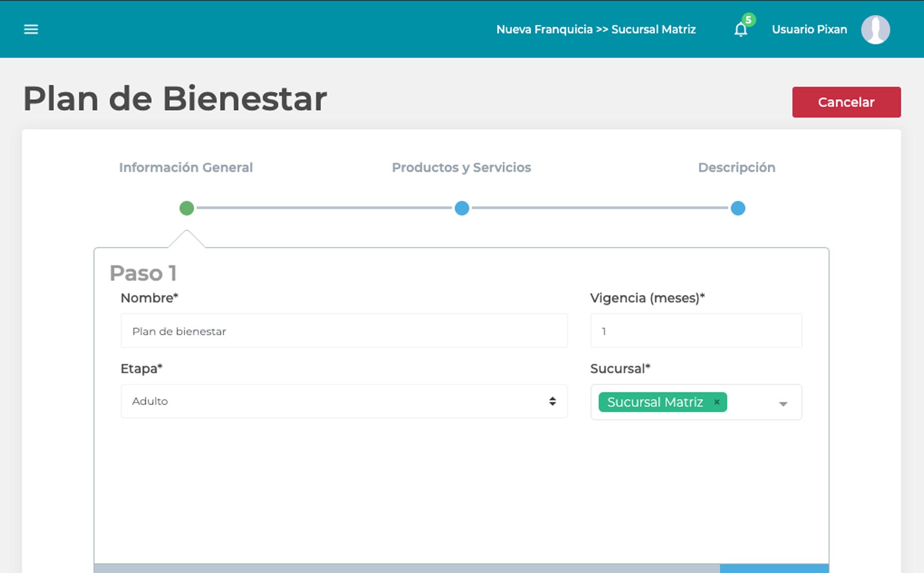Click the user profile avatar
This screenshot has height=573, width=924.
(875, 30)
